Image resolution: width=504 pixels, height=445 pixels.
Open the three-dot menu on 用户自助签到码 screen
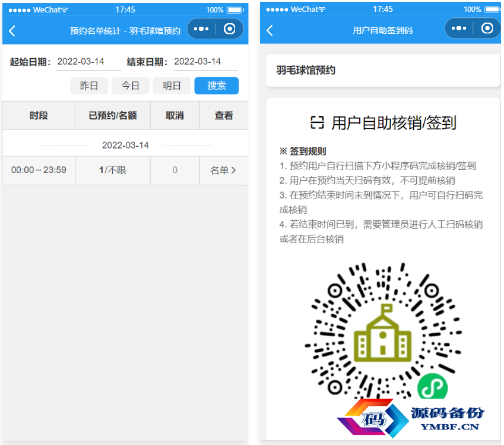(459, 29)
